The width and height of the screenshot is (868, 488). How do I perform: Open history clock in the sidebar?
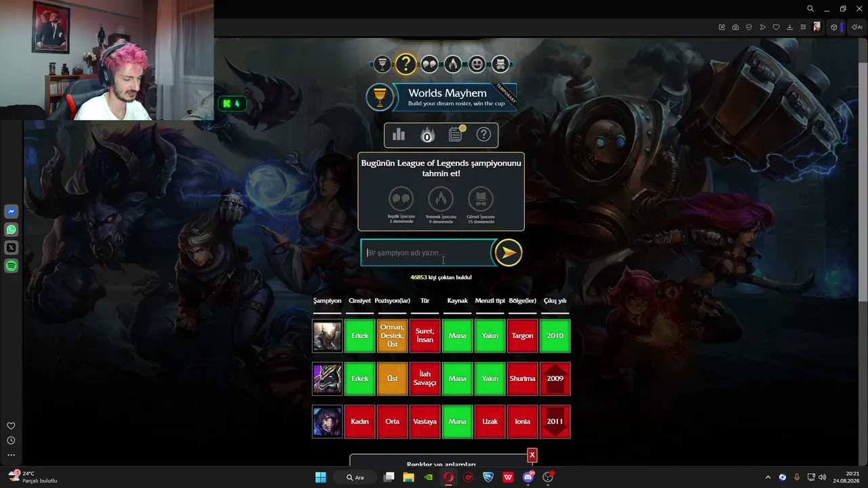pos(11,441)
